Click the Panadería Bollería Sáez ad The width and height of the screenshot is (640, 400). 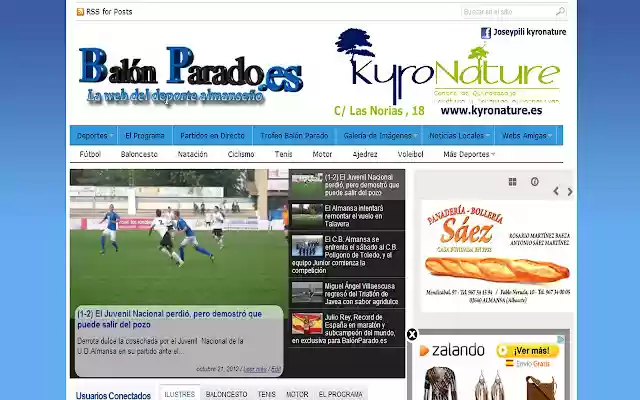coord(497,256)
